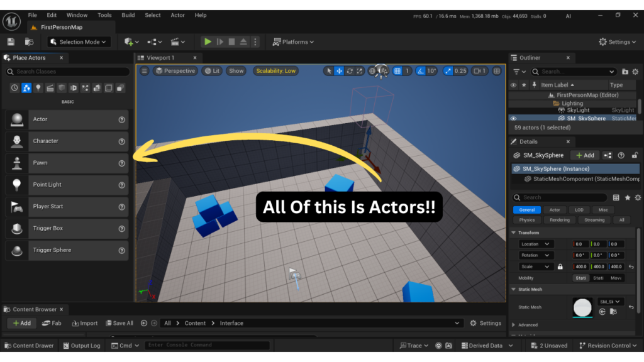Open play options three-dot menu
The height and width of the screenshot is (362, 644).
pyautogui.click(x=255, y=42)
